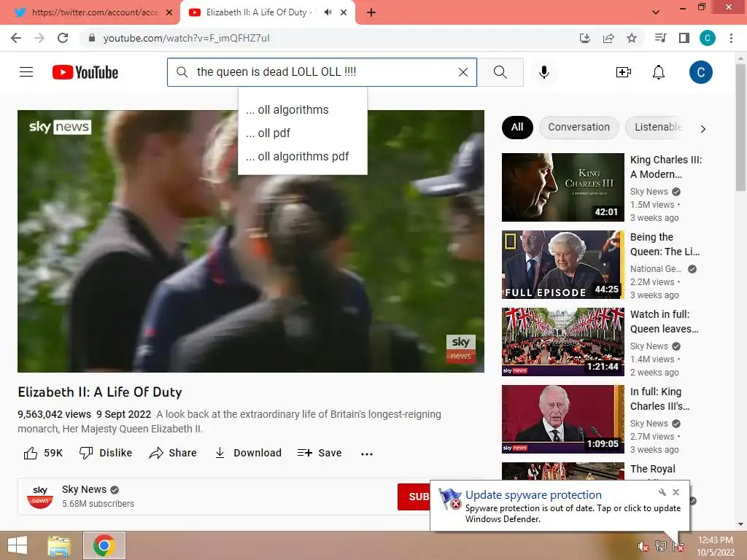747x560 pixels.
Task: Select the All filter chip
Action: click(517, 127)
